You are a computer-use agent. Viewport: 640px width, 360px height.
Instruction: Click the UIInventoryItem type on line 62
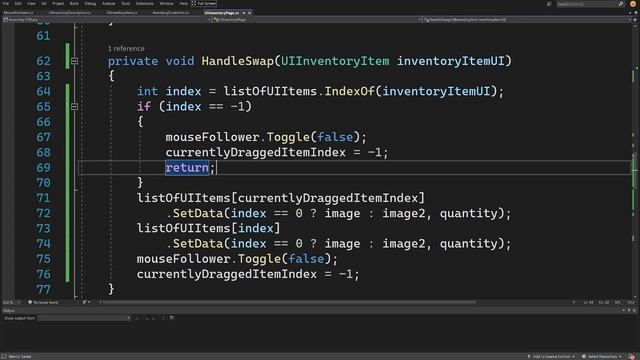[x=335, y=61]
